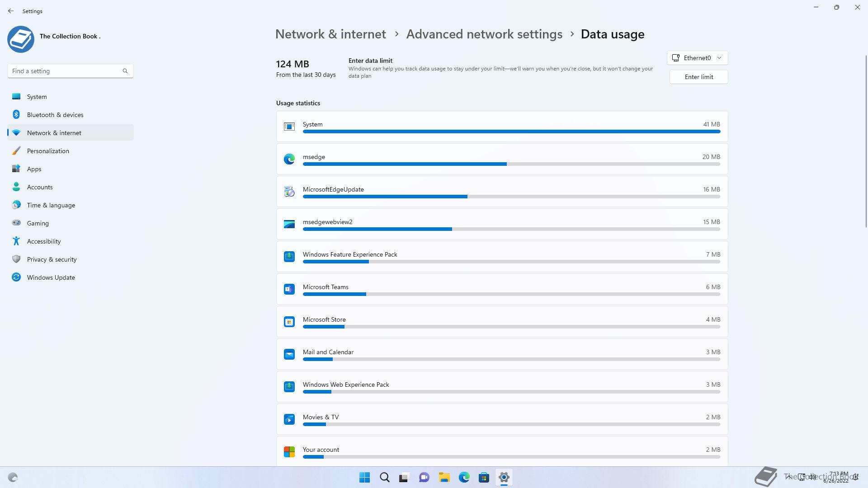This screenshot has width=868, height=488.
Task: Navigate to Network & internet breadcrumb
Action: click(x=330, y=34)
